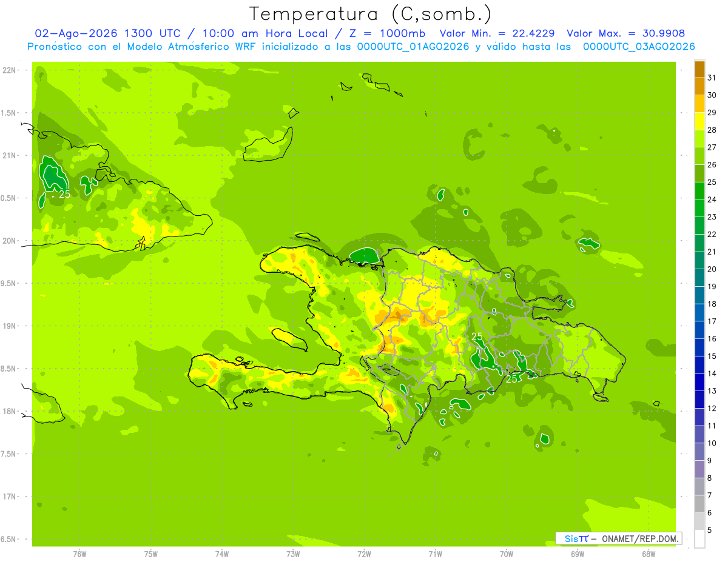728x562 pixels.
Task: Click the "73W" longitude label
Action: tap(293, 554)
